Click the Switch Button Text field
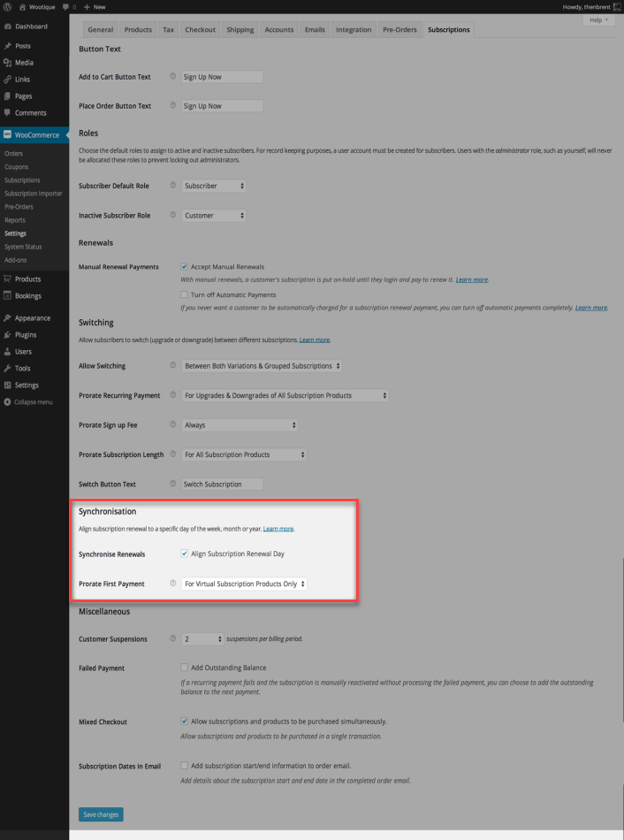This screenshot has height=840, width=624. 222,484
